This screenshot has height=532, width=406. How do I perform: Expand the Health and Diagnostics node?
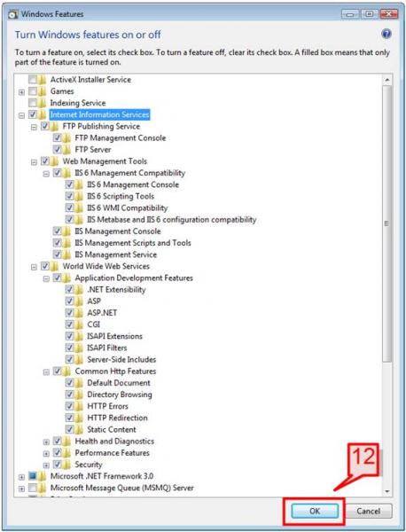pos(46,442)
